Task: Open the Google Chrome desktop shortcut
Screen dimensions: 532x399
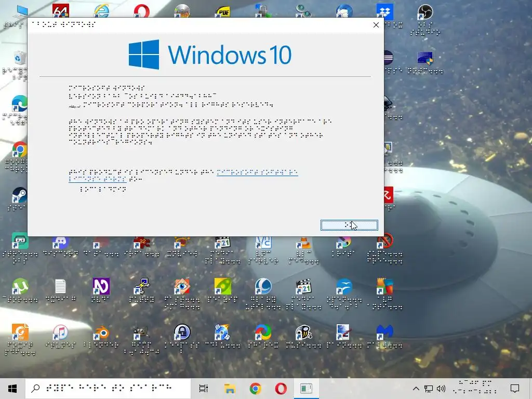Action: coord(20,149)
